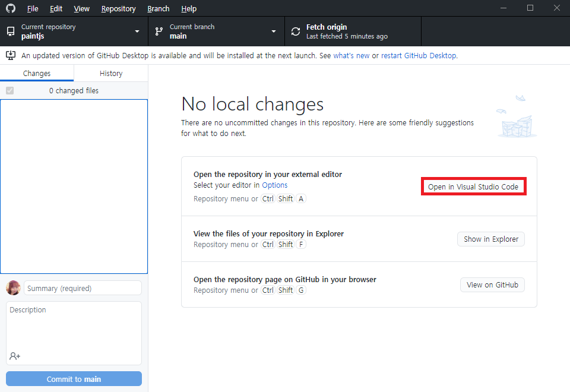Click the Fetch origin sync arrows icon

point(296,31)
